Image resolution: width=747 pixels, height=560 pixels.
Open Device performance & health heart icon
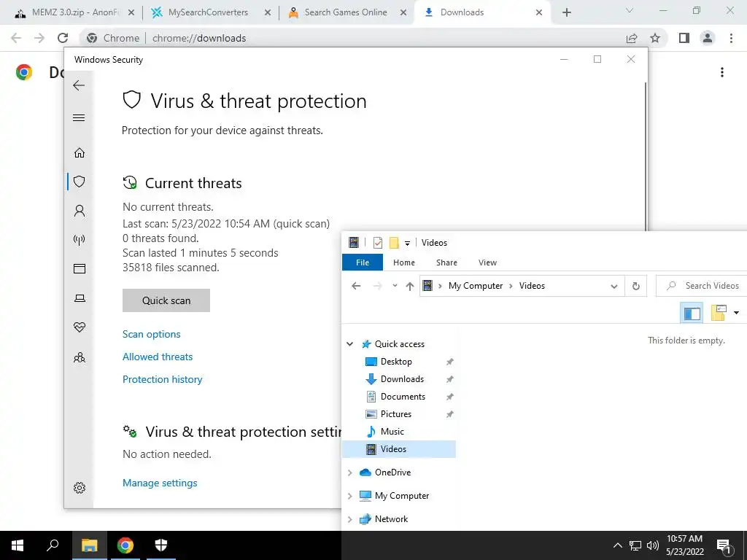[80, 327]
